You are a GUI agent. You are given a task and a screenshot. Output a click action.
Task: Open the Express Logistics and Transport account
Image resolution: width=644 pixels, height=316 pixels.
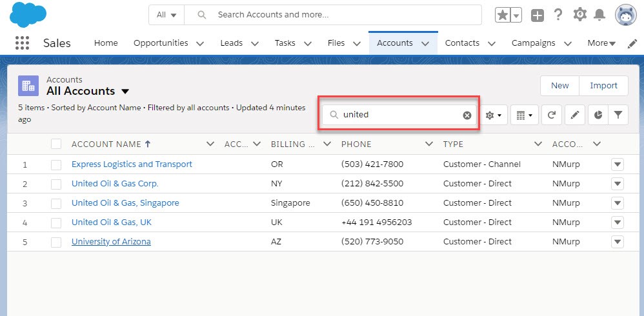pyautogui.click(x=132, y=164)
